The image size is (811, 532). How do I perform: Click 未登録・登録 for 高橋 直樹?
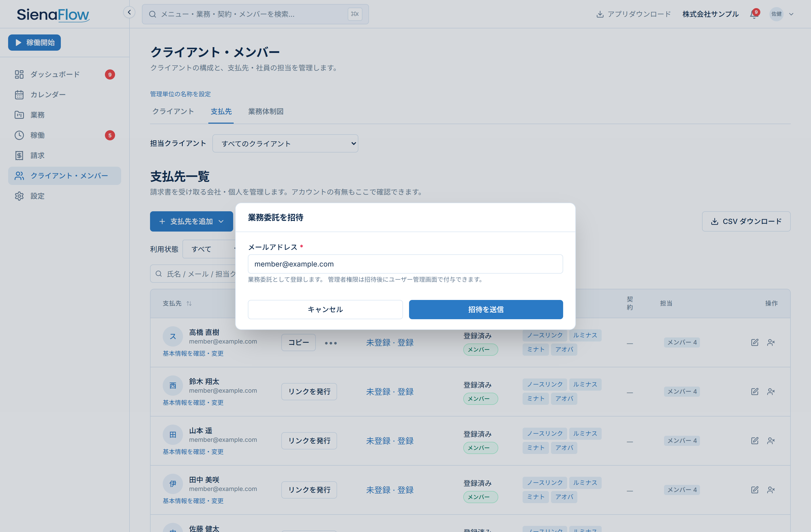point(390,342)
